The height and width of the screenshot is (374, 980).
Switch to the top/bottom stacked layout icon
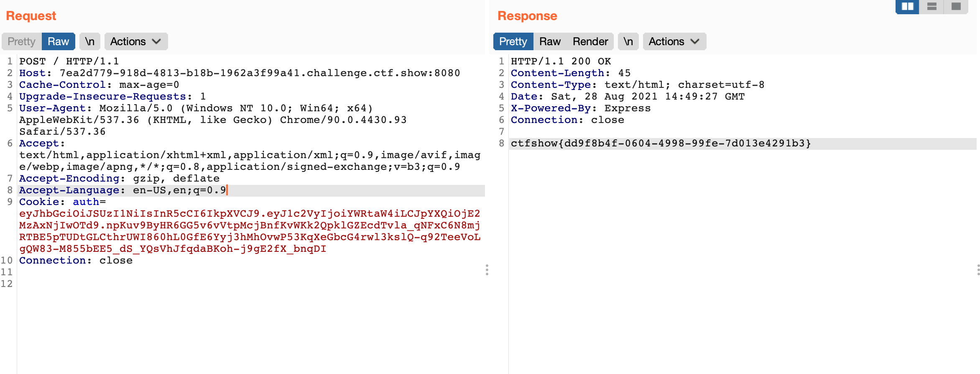click(932, 7)
